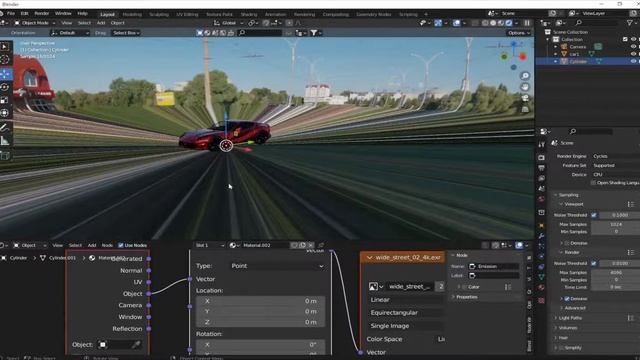Activate the Scale tool in left toolbar
Viewport: 640px width, 360px height.
point(5,100)
